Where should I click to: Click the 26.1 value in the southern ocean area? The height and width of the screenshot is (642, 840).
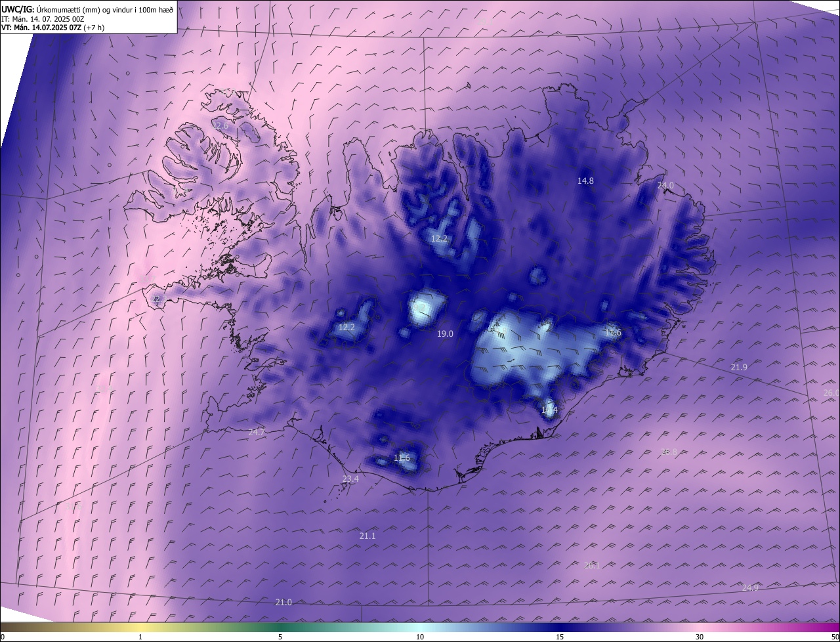(x=592, y=565)
